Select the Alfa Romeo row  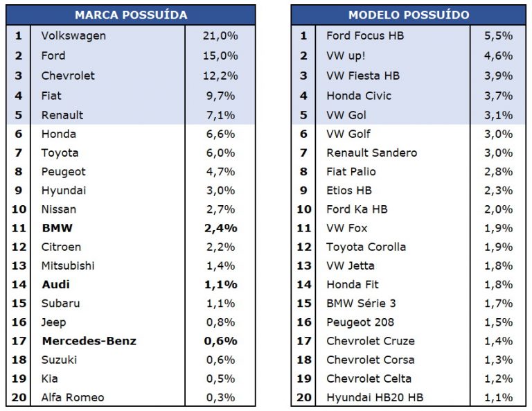[x=73, y=397]
